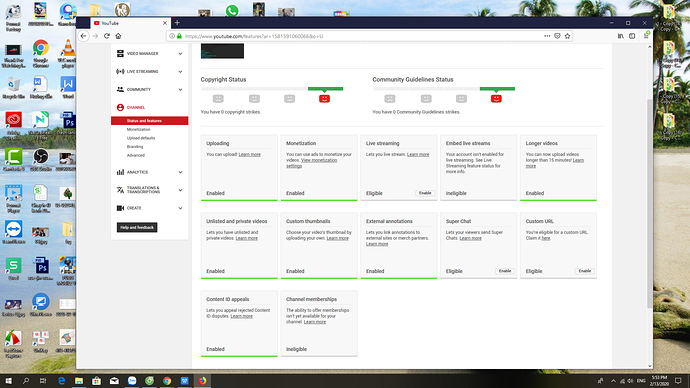Click the green padlock site security icon
The image size is (690, 388).
click(x=180, y=36)
